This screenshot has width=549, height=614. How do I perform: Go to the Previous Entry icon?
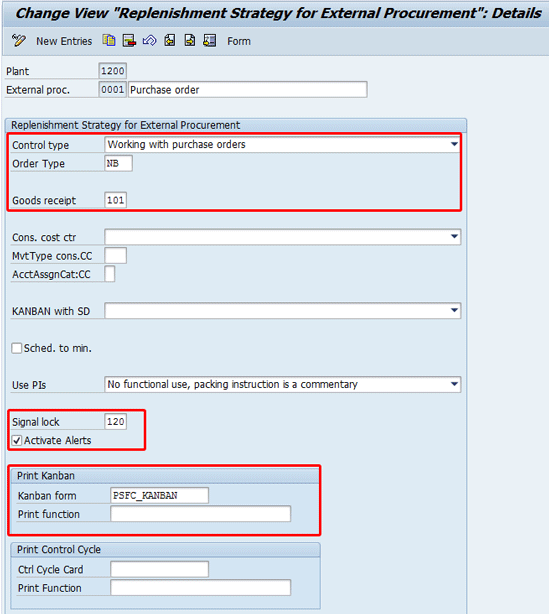point(170,40)
